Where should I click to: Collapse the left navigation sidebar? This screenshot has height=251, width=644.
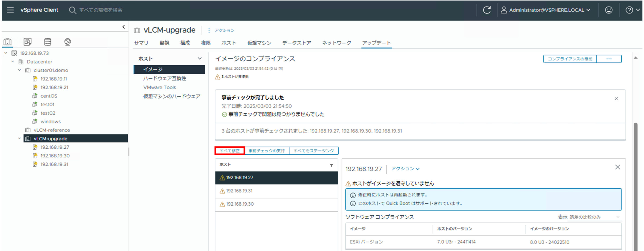click(123, 27)
